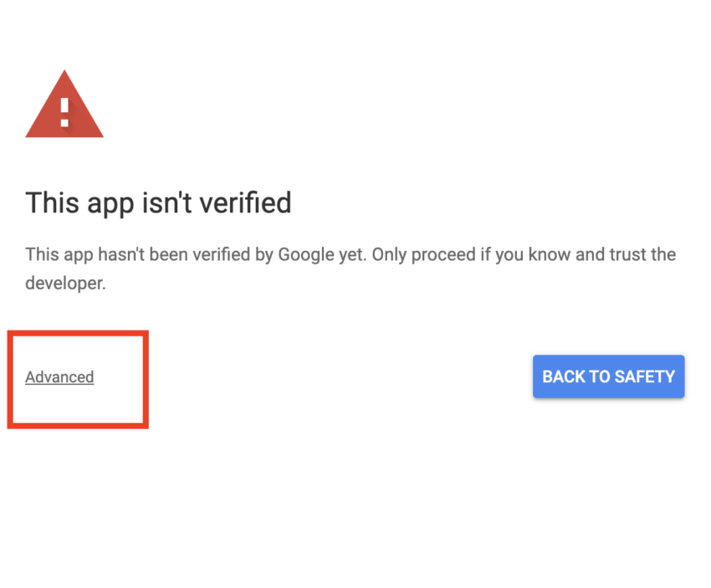Click the red alert symbol above the heading
The image size is (711, 588).
[x=64, y=105]
